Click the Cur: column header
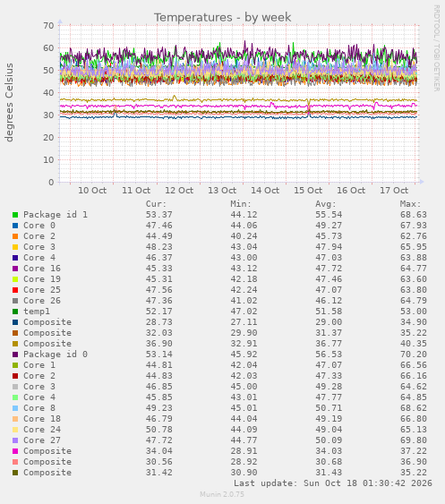 pos(157,204)
